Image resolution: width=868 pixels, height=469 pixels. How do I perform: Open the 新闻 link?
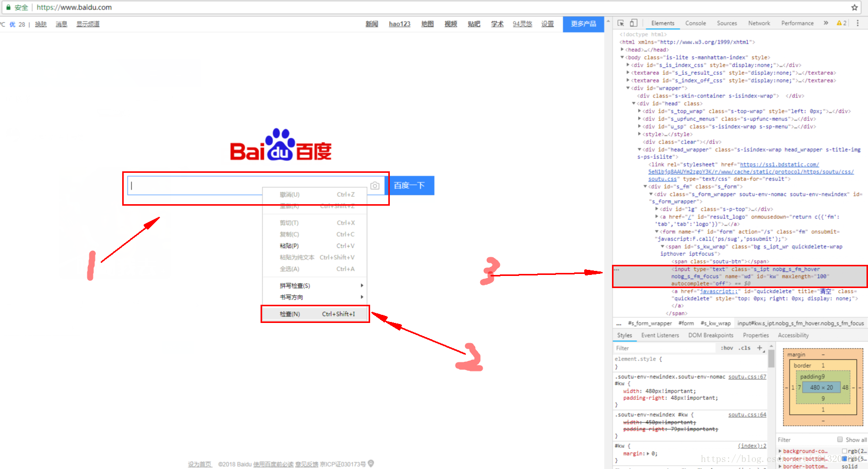click(372, 24)
